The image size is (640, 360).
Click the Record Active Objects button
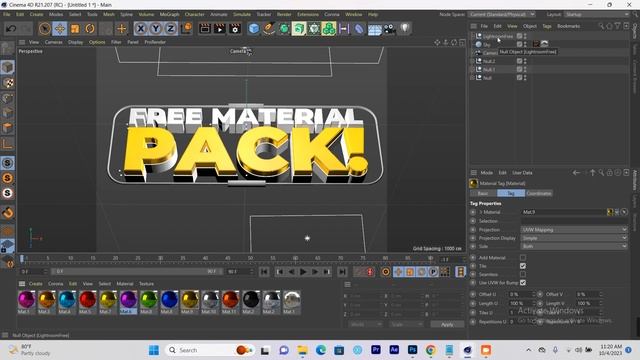tap(359, 272)
